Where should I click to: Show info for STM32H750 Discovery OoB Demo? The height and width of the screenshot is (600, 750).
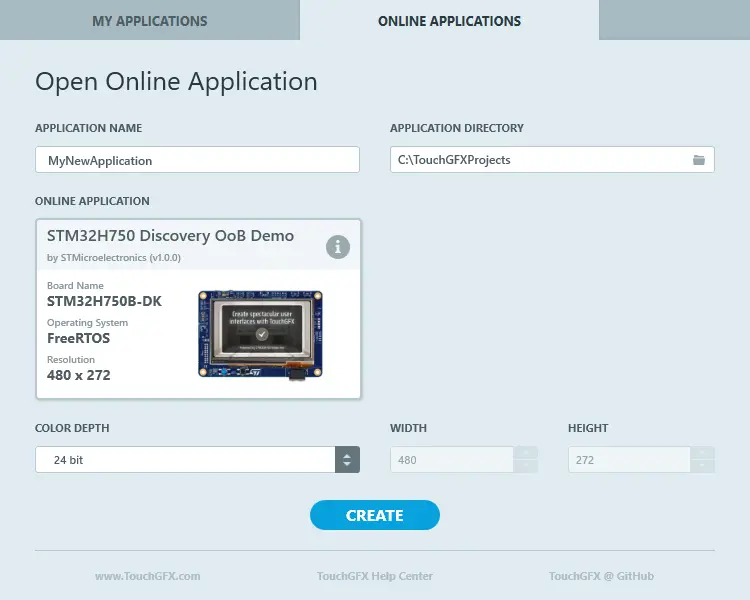click(x=338, y=247)
